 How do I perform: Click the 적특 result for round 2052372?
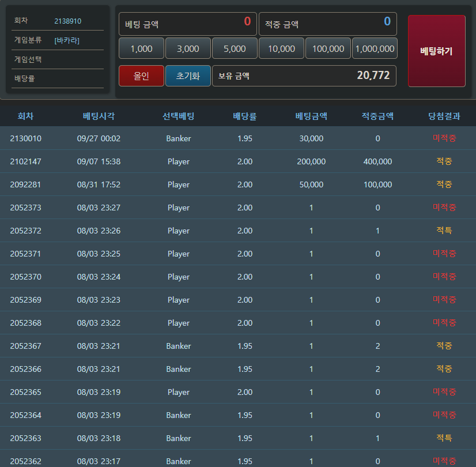(x=444, y=231)
